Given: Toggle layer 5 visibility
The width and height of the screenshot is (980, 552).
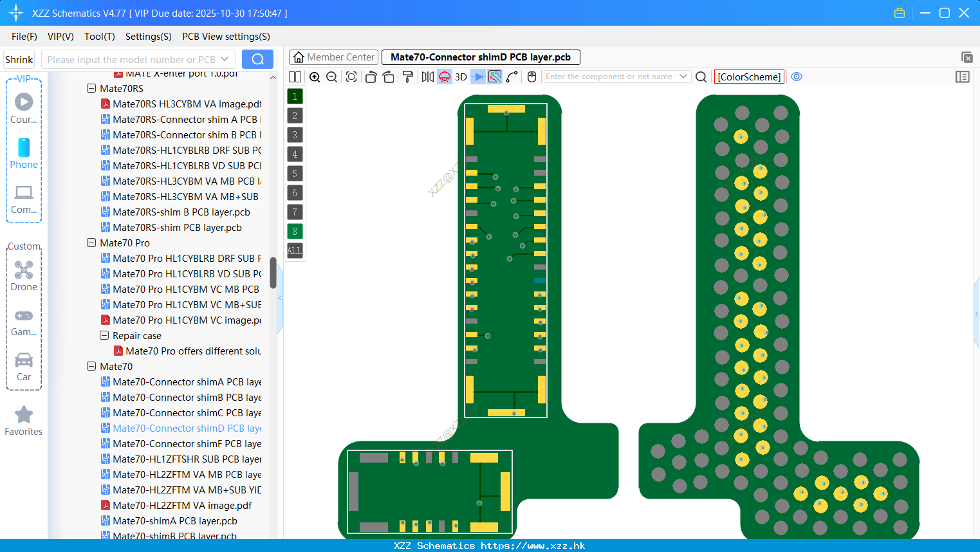Looking at the screenshot, I should click(x=295, y=174).
